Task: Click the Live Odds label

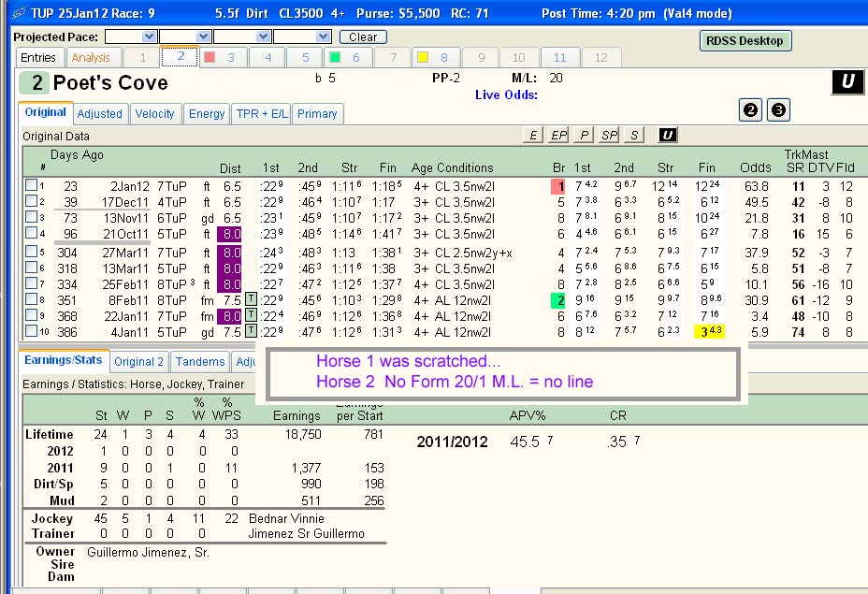Action: click(x=506, y=94)
